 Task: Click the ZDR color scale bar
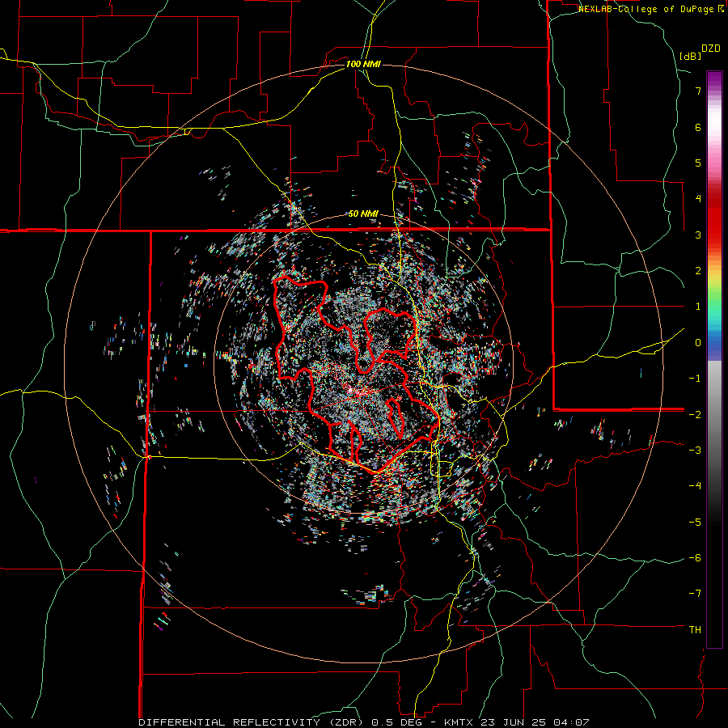[x=714, y=360]
